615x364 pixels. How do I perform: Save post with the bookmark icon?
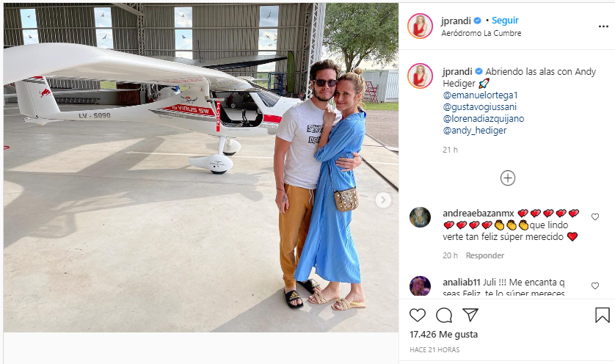click(x=603, y=315)
